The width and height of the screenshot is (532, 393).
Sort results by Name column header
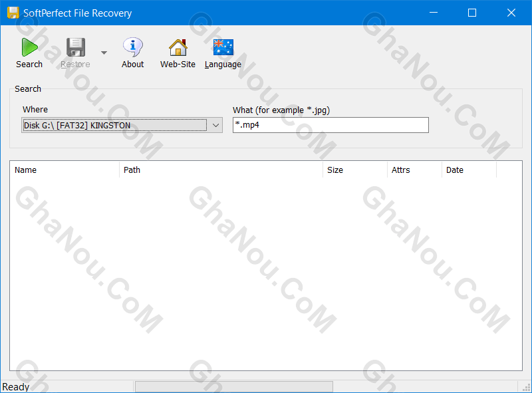pyautogui.click(x=65, y=170)
